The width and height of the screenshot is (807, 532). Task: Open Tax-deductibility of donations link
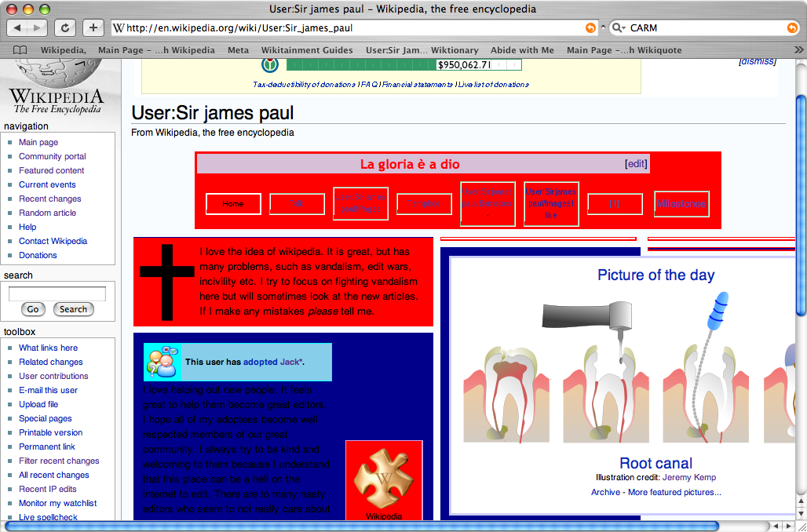point(304,85)
